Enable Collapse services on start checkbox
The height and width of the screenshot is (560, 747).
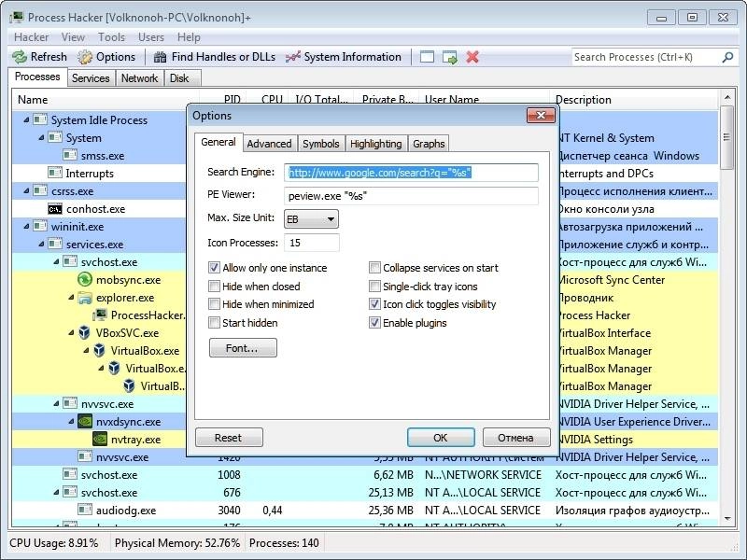[x=375, y=268]
